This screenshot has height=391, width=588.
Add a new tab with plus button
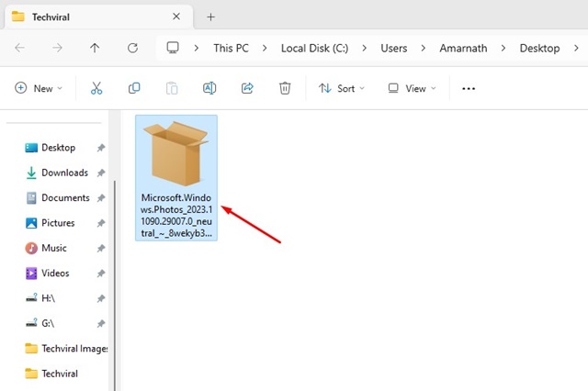click(x=210, y=17)
